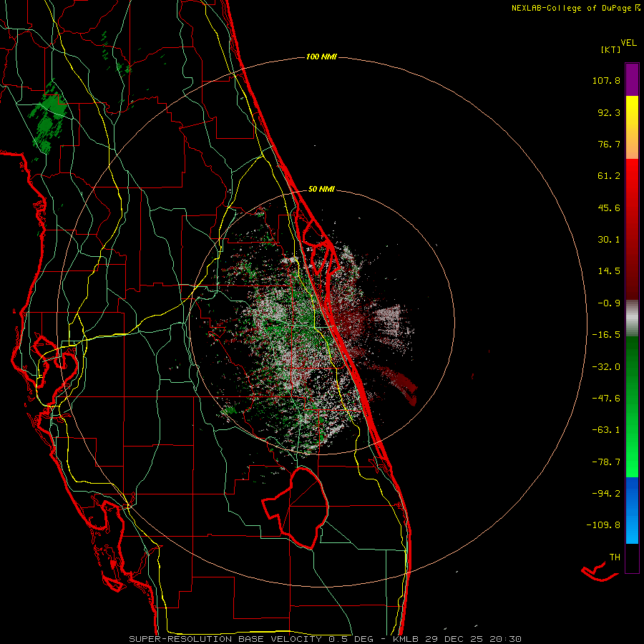The height and width of the screenshot is (644, 644).
Task: Click the 45.6 legend value
Action: (609, 208)
